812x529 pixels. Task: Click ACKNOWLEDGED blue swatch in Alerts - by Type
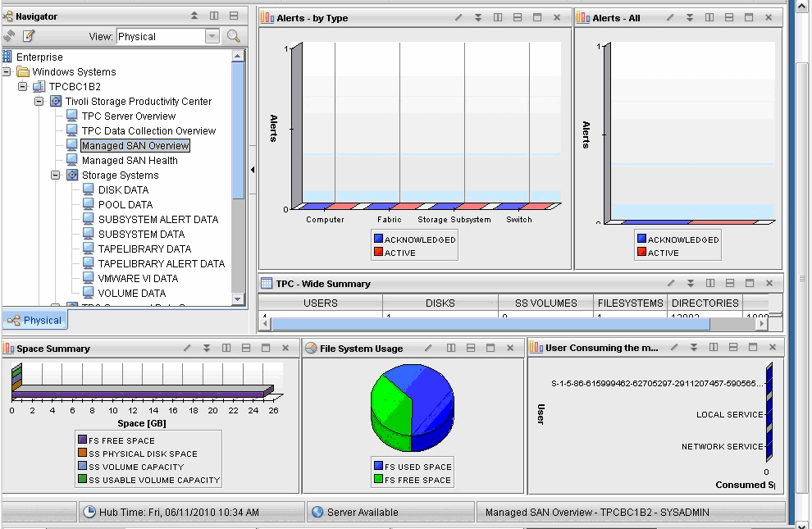(x=379, y=239)
